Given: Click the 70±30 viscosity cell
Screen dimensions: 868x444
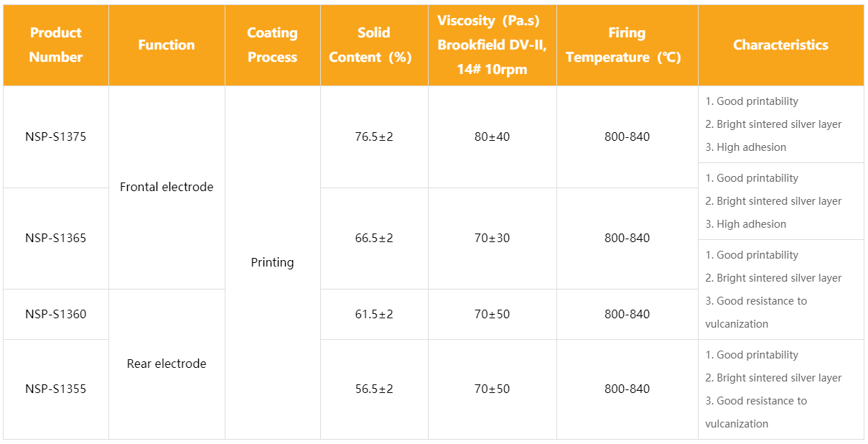Looking at the screenshot, I should (x=492, y=239).
